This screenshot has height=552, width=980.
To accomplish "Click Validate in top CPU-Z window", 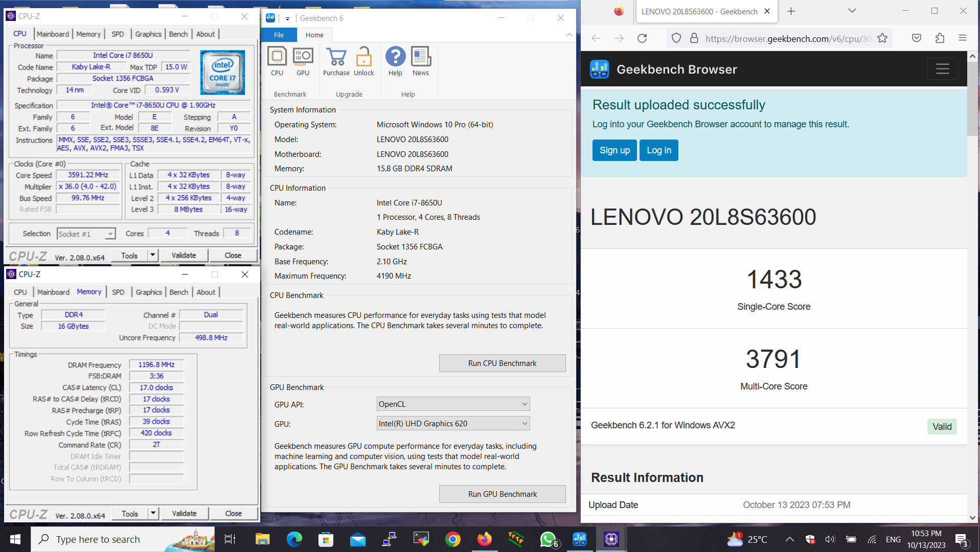I will pos(184,255).
